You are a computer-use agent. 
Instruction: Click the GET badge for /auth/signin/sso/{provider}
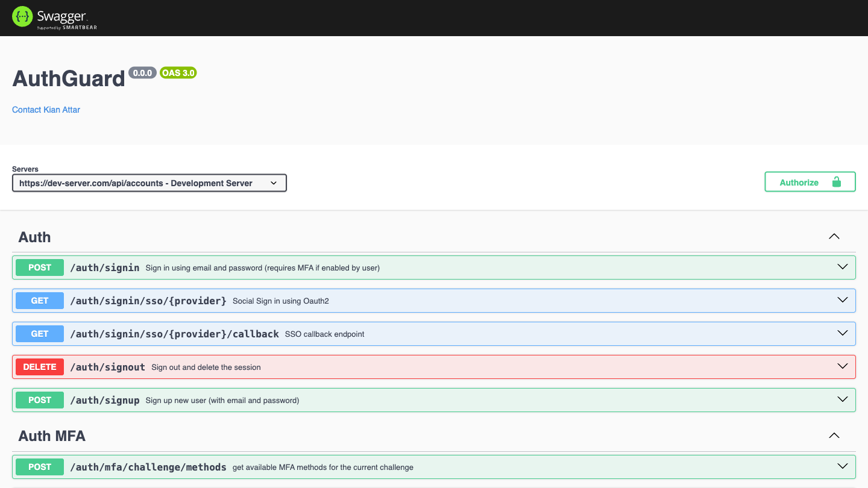[39, 300]
